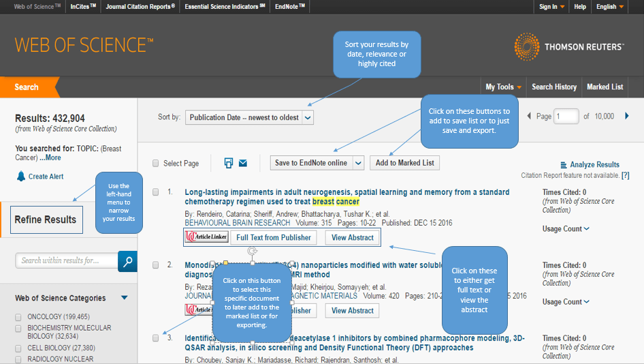644x364 pixels.
Task: Click the Thomson Reuters logo
Action: (x=569, y=47)
